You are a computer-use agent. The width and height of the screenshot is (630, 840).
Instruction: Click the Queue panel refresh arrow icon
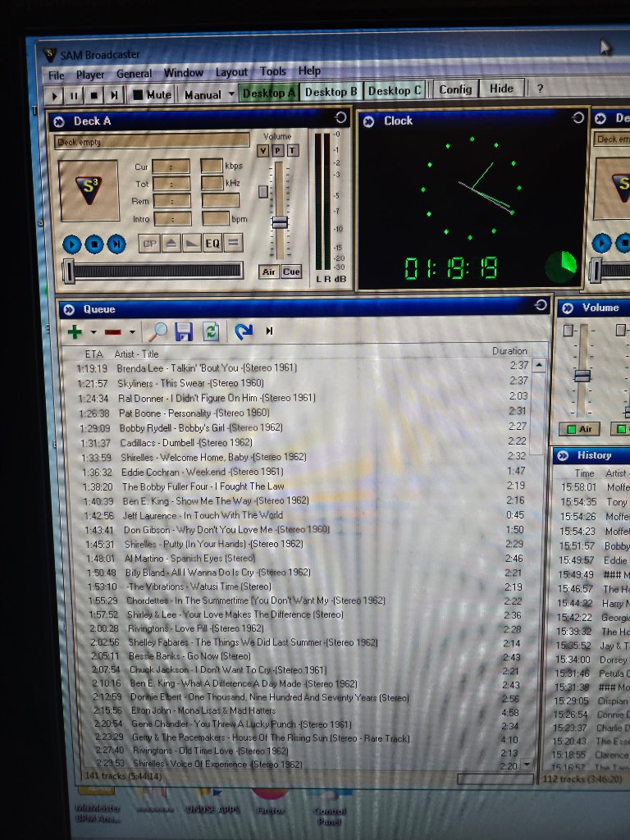(x=541, y=305)
